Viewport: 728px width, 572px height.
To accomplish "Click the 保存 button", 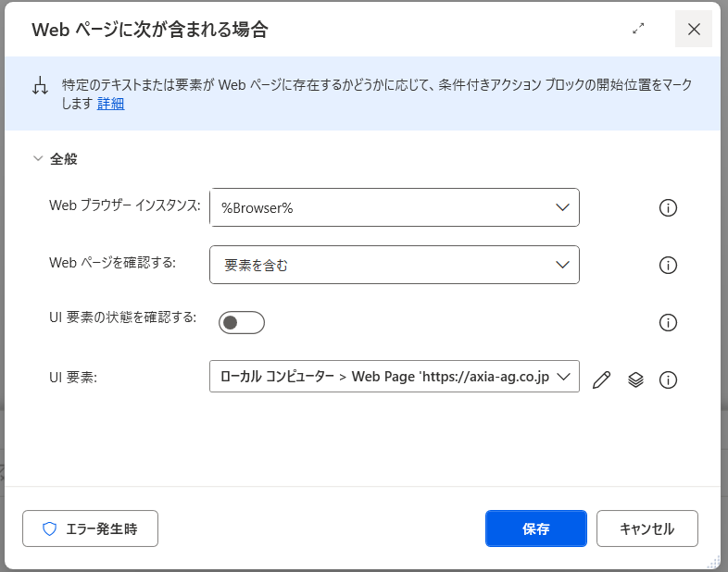I will [x=535, y=528].
